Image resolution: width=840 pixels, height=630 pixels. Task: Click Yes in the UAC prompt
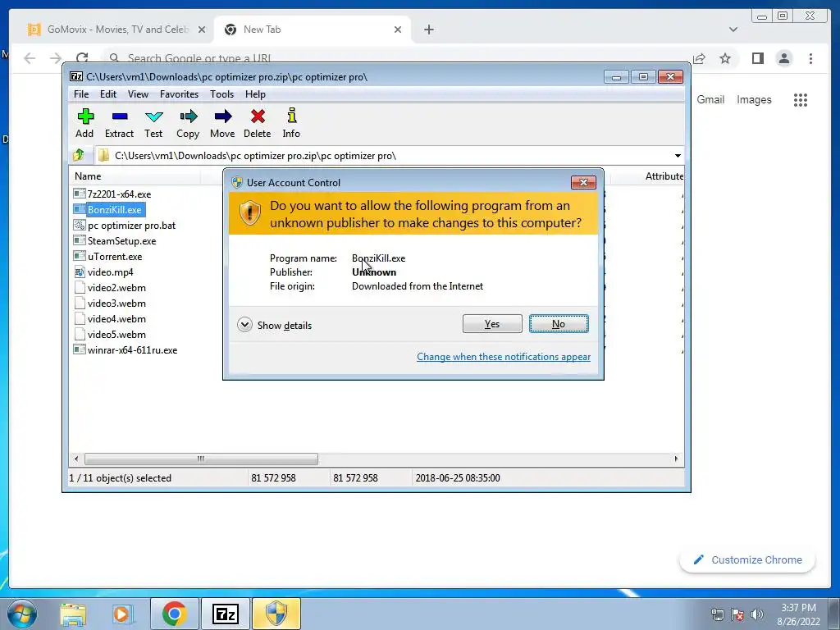[x=492, y=323]
